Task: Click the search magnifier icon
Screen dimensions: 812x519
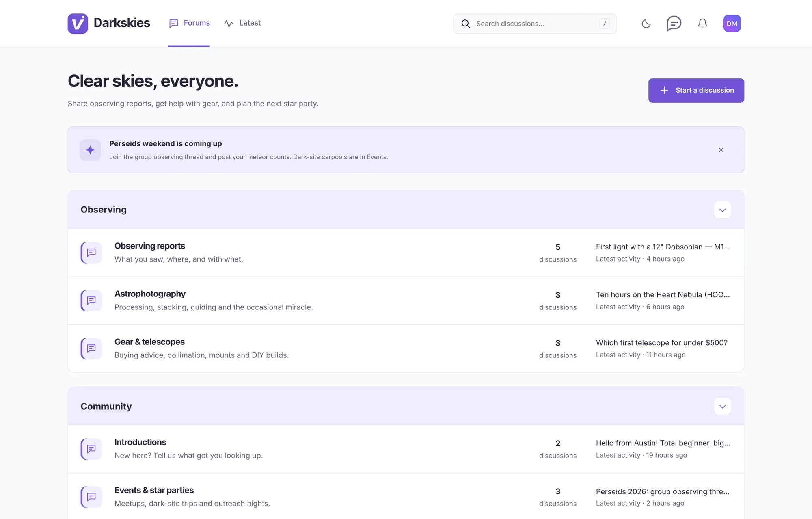Action: 466,24
